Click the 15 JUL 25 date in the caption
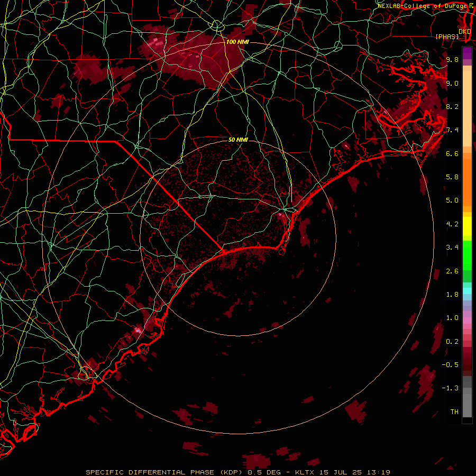476x476 pixels. tap(342, 472)
